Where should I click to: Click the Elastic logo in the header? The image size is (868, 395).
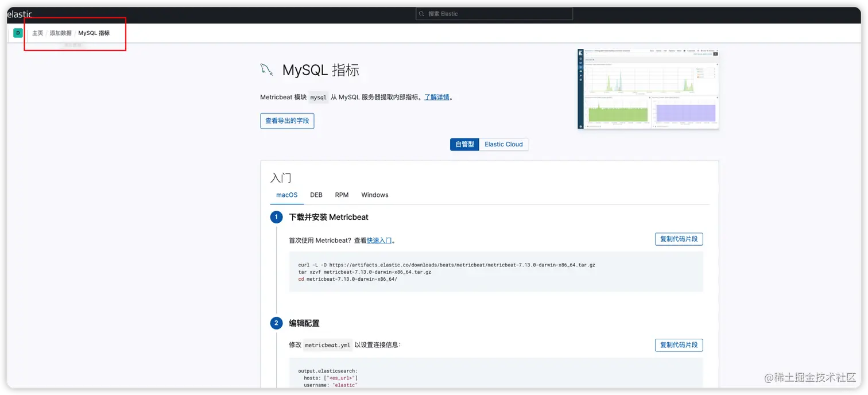tap(20, 14)
